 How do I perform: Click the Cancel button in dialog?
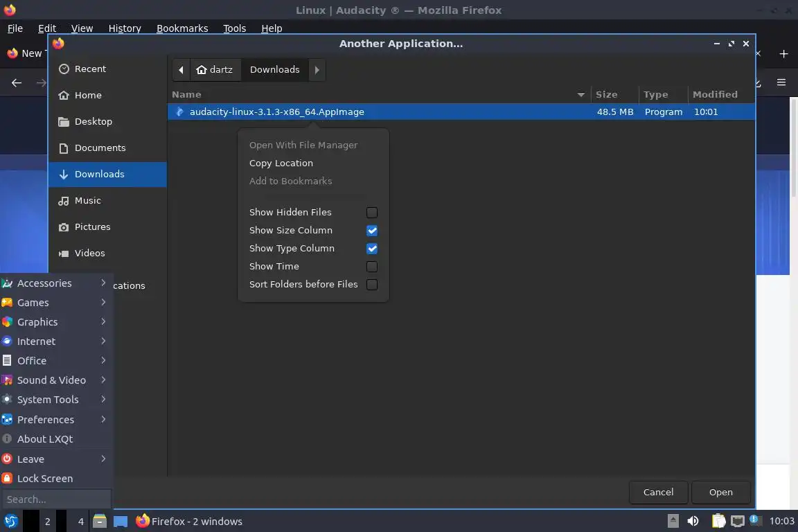(x=658, y=493)
